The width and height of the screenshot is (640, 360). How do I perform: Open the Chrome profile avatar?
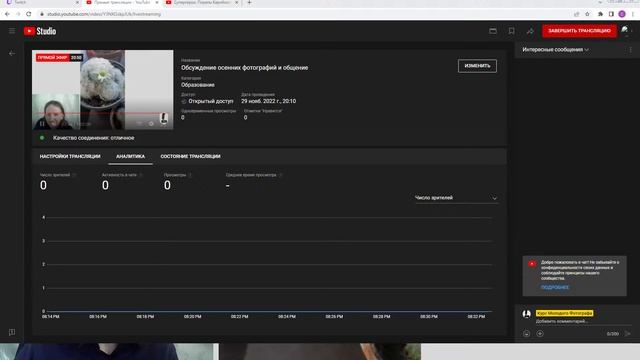[x=622, y=14]
